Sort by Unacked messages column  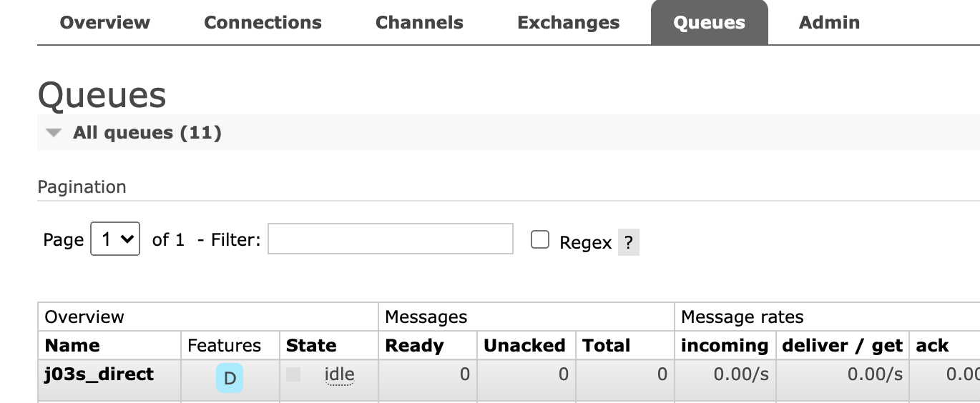524,346
